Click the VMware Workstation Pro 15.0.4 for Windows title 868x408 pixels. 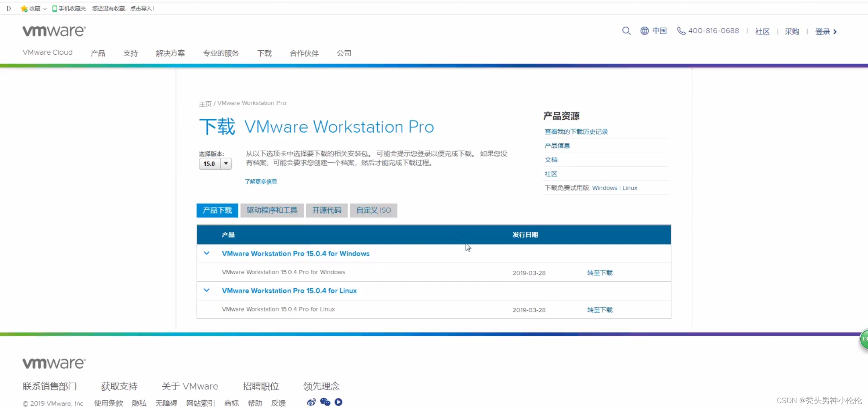(296, 254)
